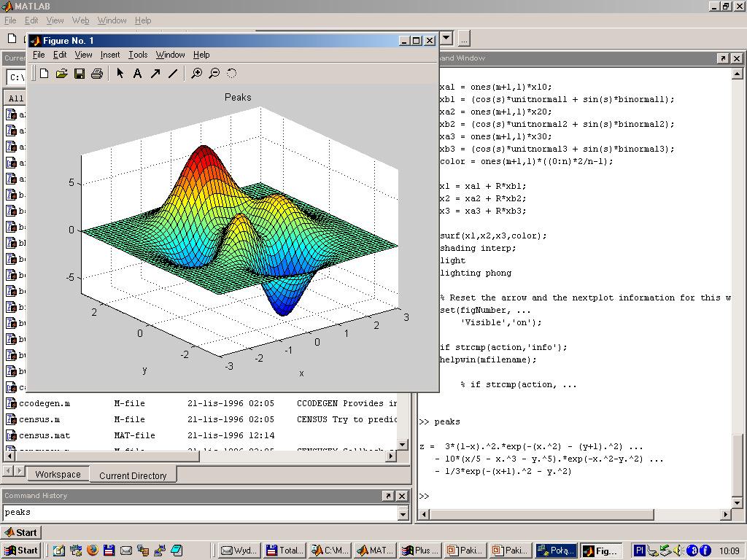Viewport: 747px width, 560px height.
Task: Close the Command History panel
Action: point(402,496)
